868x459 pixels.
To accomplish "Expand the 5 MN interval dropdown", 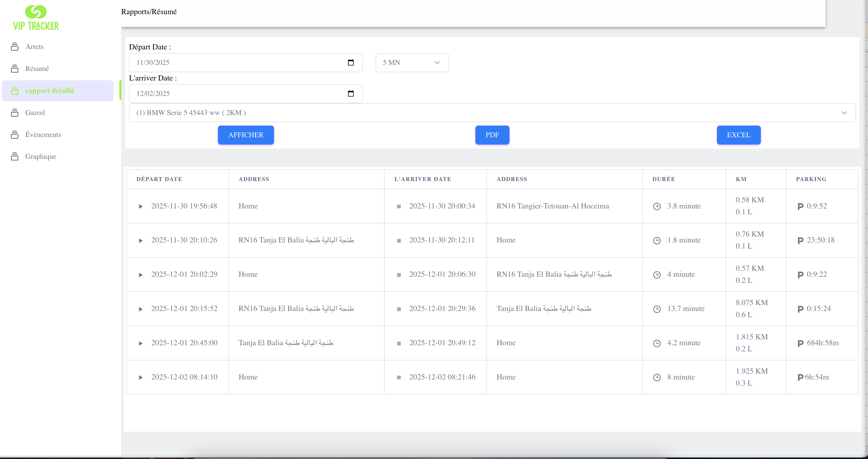I will pyautogui.click(x=412, y=62).
